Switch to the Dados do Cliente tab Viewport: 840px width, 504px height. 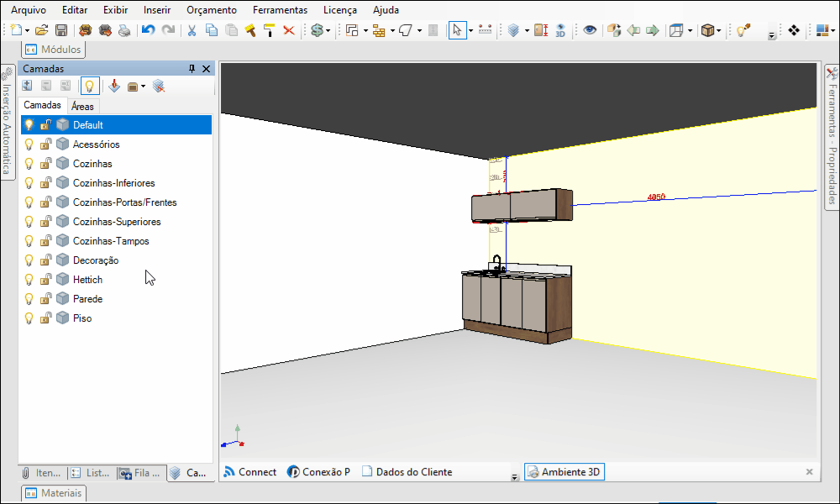click(x=407, y=472)
